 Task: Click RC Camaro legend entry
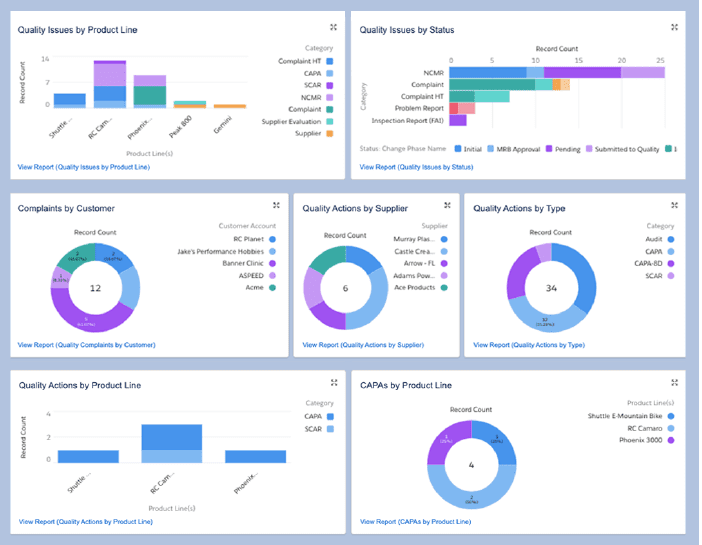point(651,428)
